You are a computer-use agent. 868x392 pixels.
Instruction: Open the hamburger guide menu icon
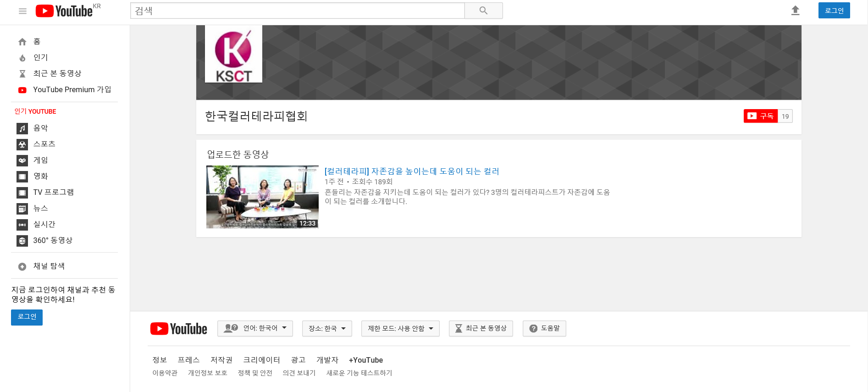pyautogui.click(x=22, y=11)
